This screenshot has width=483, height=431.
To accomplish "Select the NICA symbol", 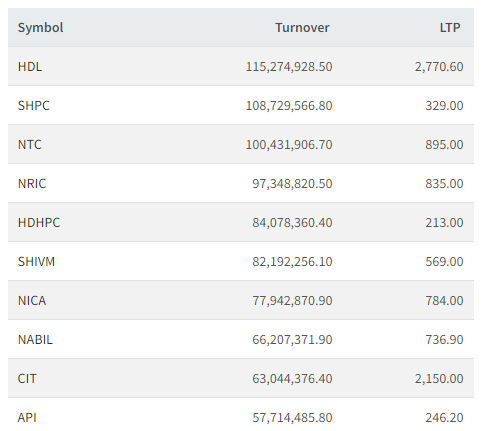I will click(x=32, y=301).
